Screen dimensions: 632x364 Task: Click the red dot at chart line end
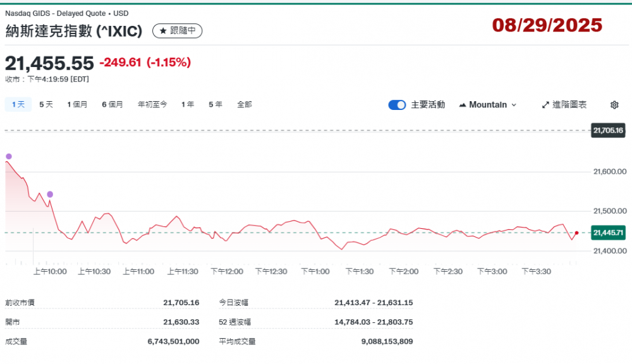coord(576,233)
